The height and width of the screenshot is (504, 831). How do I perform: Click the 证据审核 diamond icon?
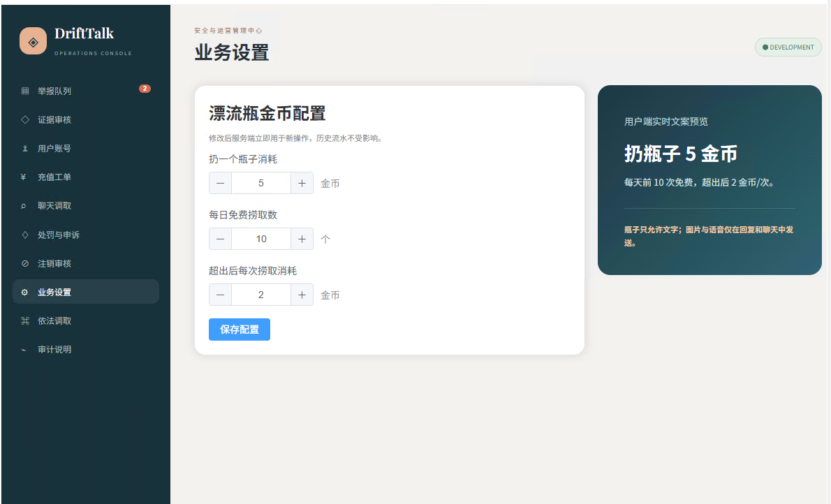pyautogui.click(x=25, y=120)
